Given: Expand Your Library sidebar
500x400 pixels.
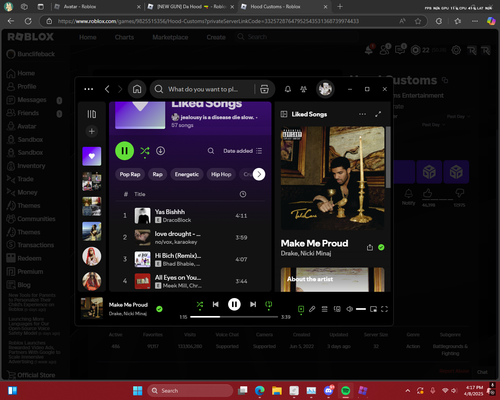Looking at the screenshot, I should pyautogui.click(x=92, y=114).
